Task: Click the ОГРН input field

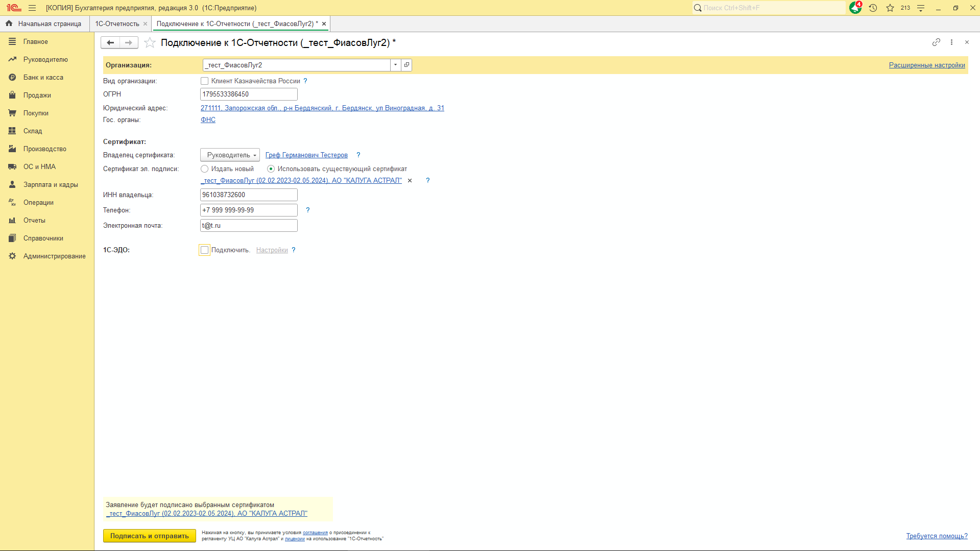Action: [x=249, y=94]
